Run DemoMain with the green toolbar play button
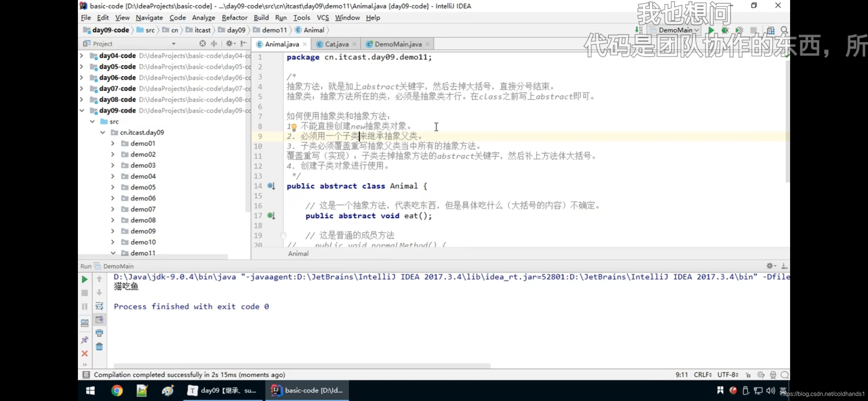This screenshot has width=868, height=401. click(711, 30)
